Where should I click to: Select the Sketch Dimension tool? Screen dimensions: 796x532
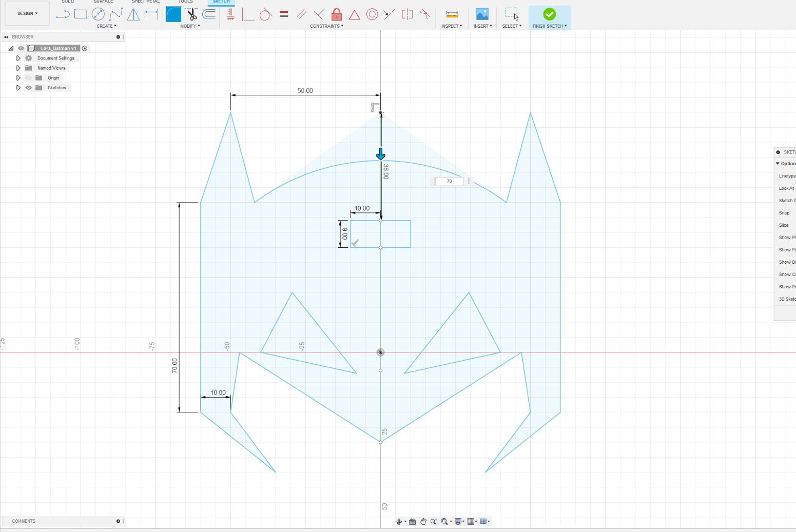tap(151, 14)
